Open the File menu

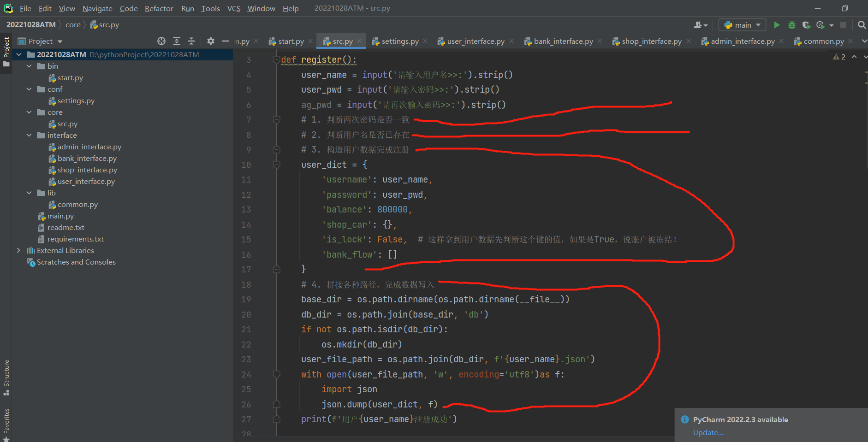25,8
